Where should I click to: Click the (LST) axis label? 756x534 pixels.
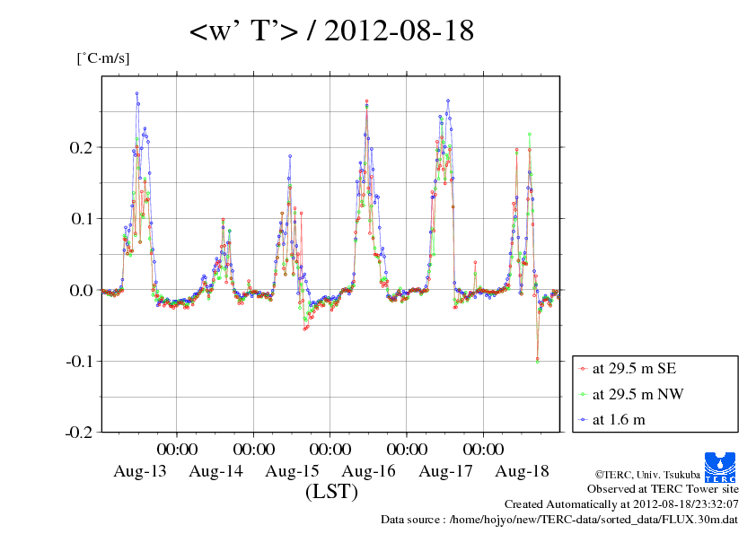click(331, 492)
